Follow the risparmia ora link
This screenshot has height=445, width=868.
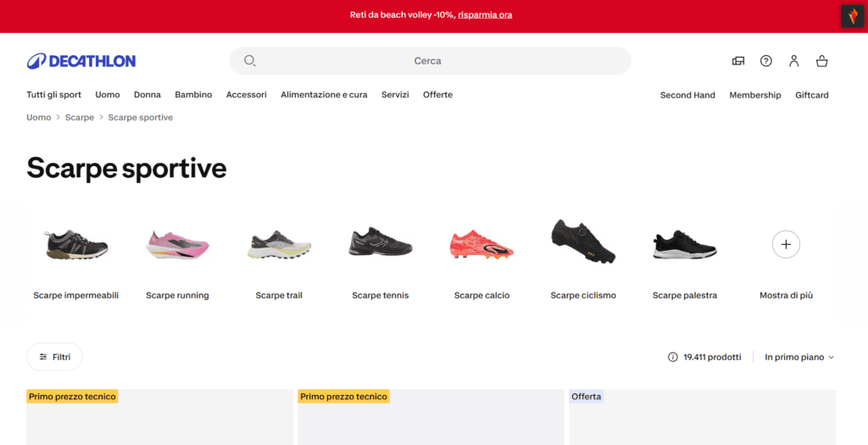point(485,15)
